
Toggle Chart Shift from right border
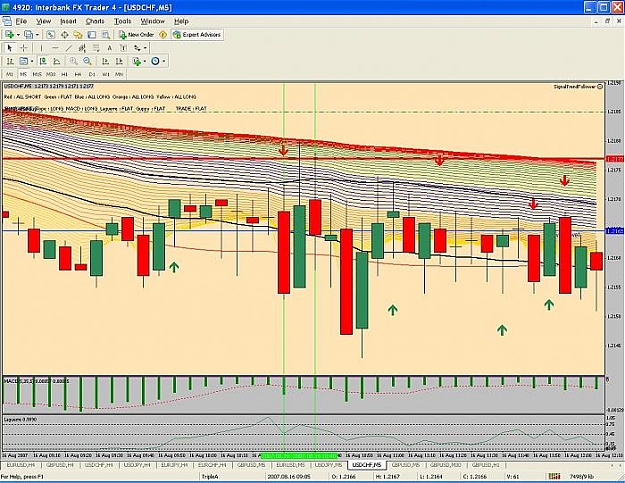pos(119,61)
